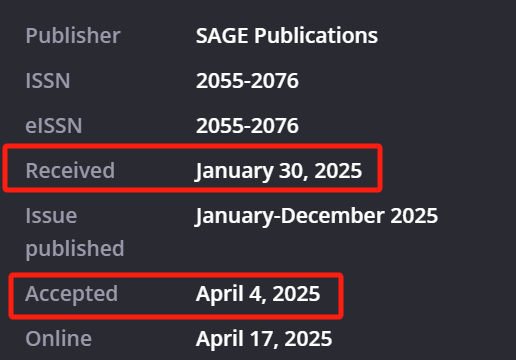This screenshot has width=516, height=360.
Task: Select the January 30, 2025 received date
Action: pos(279,171)
